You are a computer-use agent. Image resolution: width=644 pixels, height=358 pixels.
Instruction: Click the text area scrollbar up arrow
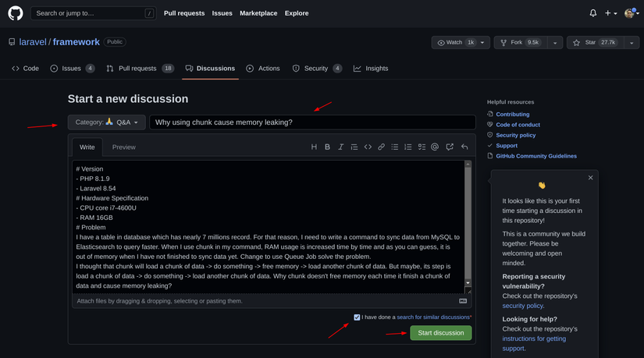(x=468, y=165)
